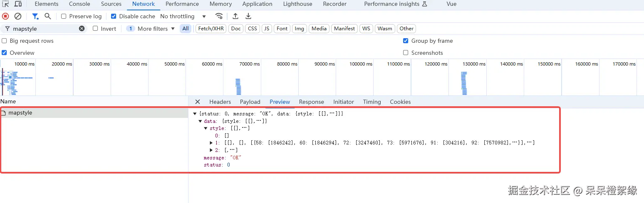Select the status: 0 line
The height and width of the screenshot is (203, 644).
pyautogui.click(x=217, y=165)
